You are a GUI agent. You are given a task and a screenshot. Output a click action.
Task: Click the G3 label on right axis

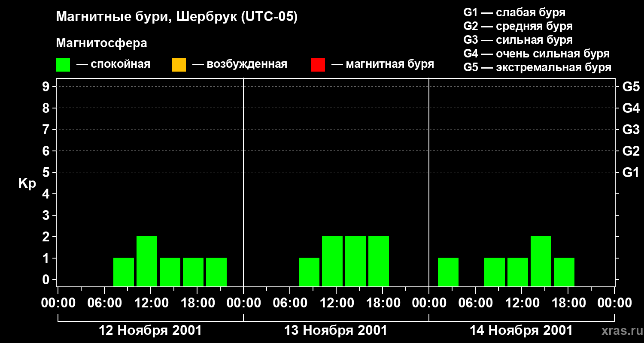click(x=631, y=129)
